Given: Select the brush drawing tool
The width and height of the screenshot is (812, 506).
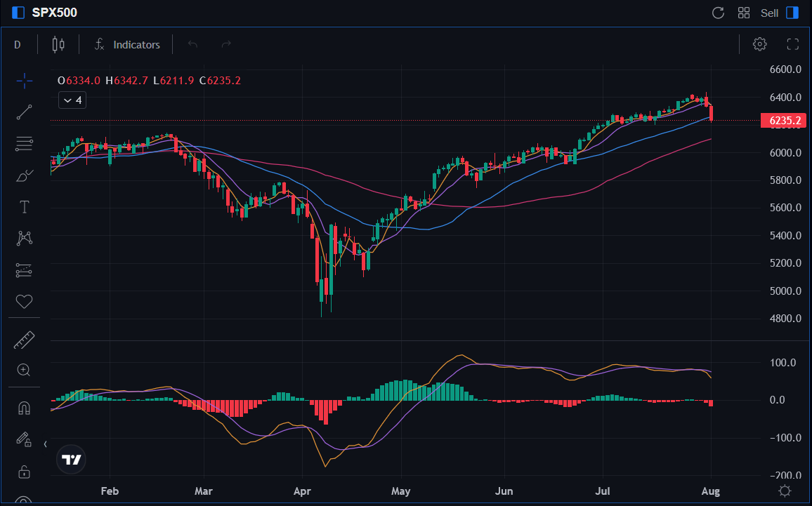Looking at the screenshot, I should [24, 176].
